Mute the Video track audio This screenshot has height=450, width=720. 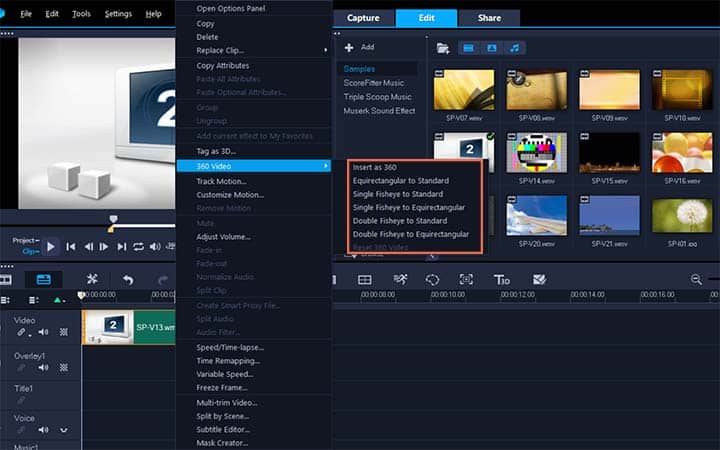click(44, 332)
